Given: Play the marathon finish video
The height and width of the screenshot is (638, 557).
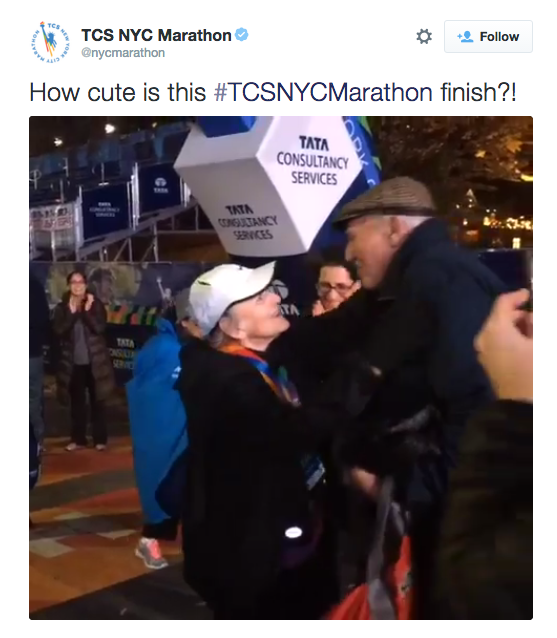Looking at the screenshot, I should point(281,368).
